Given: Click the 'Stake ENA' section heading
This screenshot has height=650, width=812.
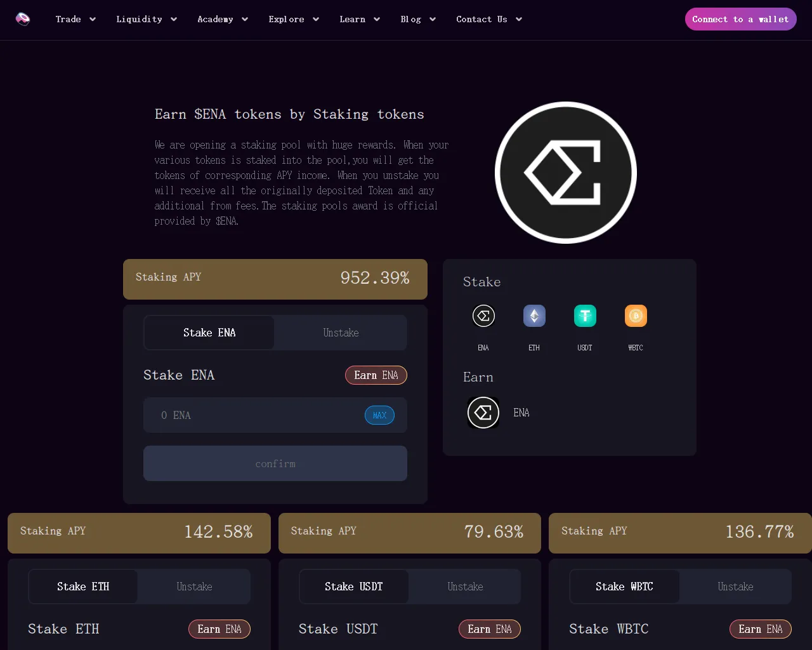Looking at the screenshot, I should [x=179, y=375].
